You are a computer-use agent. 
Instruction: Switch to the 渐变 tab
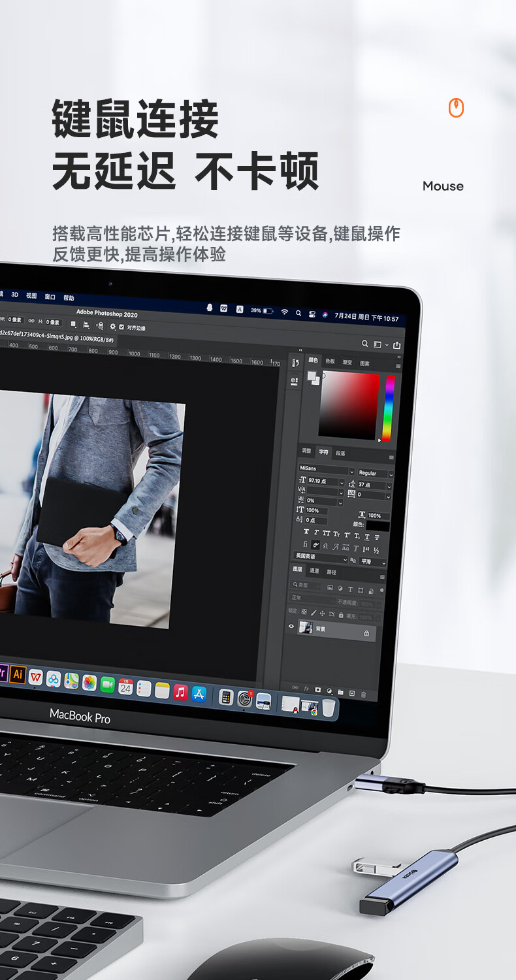coord(347,363)
